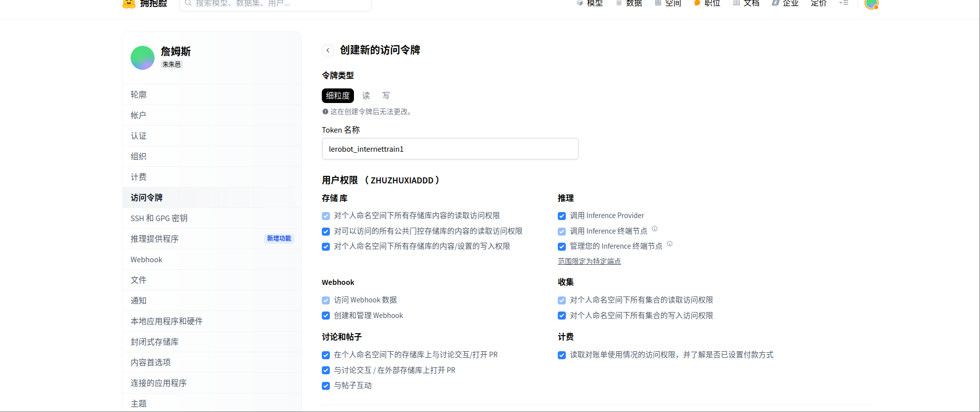Toggle 对个人命名空间下所有集合的读取访问权限 checkbox

point(562,300)
